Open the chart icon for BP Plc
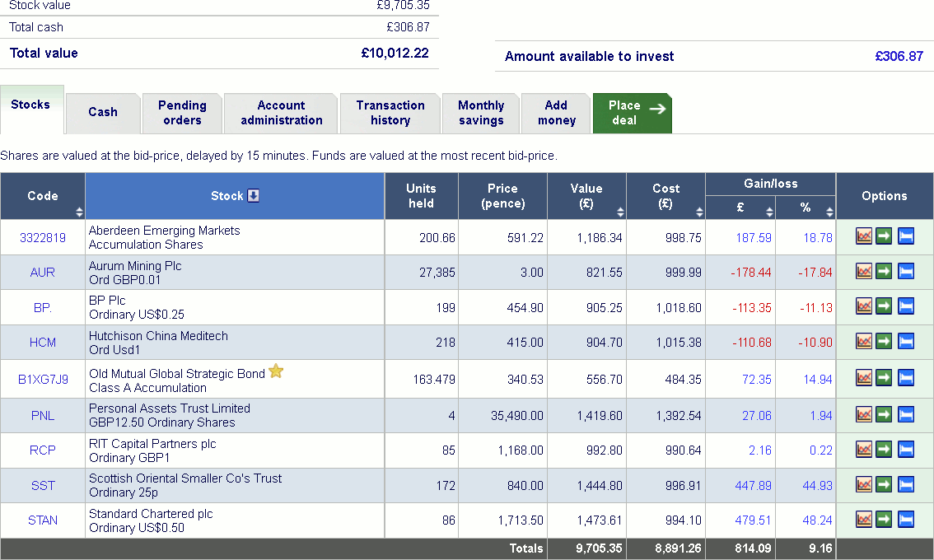The image size is (934, 560). tap(864, 306)
